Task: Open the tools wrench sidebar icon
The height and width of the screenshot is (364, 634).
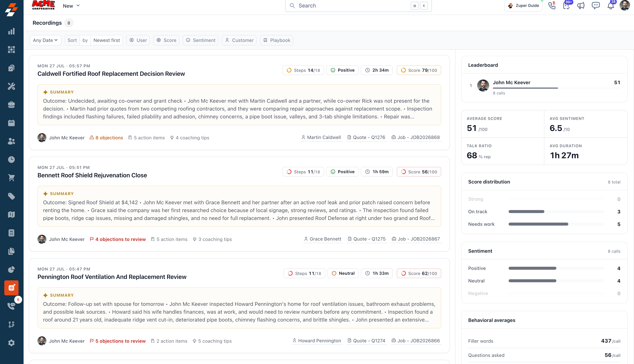Action: (x=11, y=86)
